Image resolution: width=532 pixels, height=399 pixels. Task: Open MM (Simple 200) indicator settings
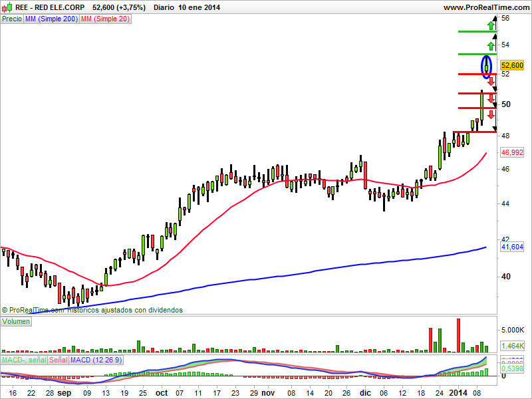point(52,19)
